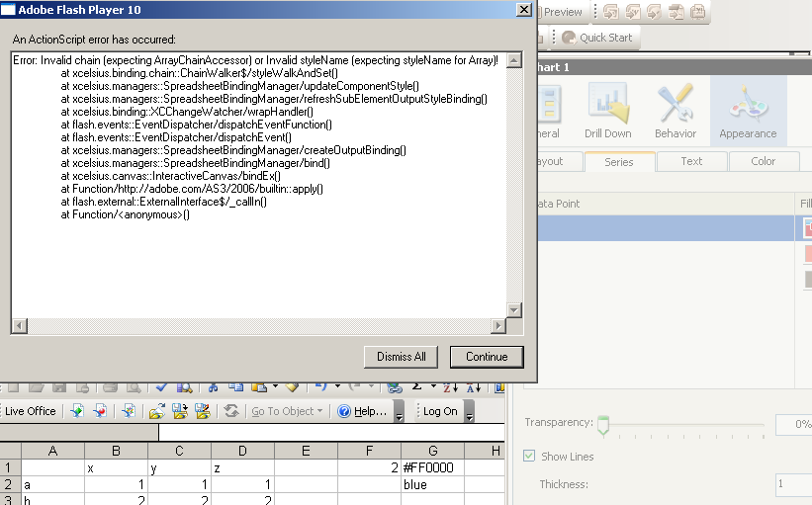The height and width of the screenshot is (505, 812).
Task: Click the gray fill color swatch of the third series
Action: [x=808, y=280]
